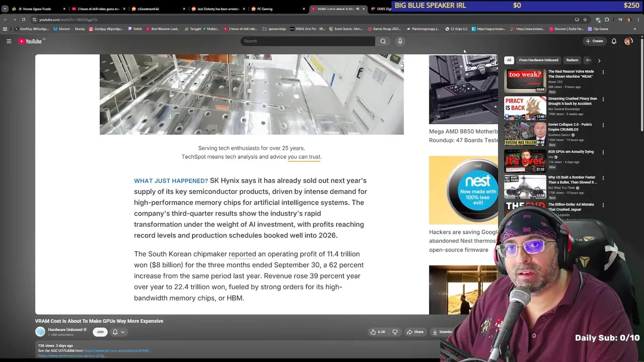Screen dimensions: 644x362
Task: Open Chrome three-dot menu
Action: tap(638, 20)
